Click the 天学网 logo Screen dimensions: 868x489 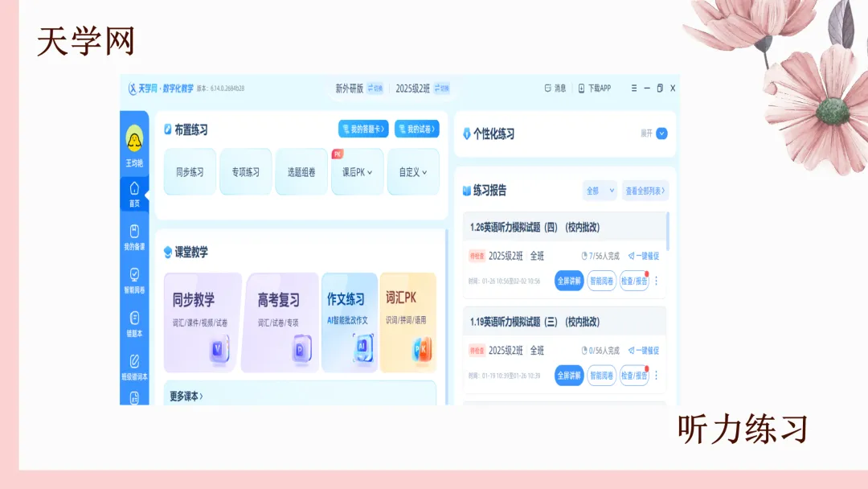161,88
